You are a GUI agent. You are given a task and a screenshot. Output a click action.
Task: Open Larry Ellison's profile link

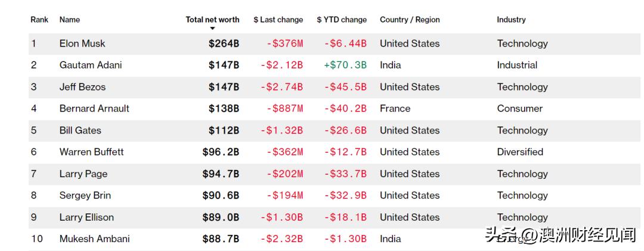click(x=86, y=218)
